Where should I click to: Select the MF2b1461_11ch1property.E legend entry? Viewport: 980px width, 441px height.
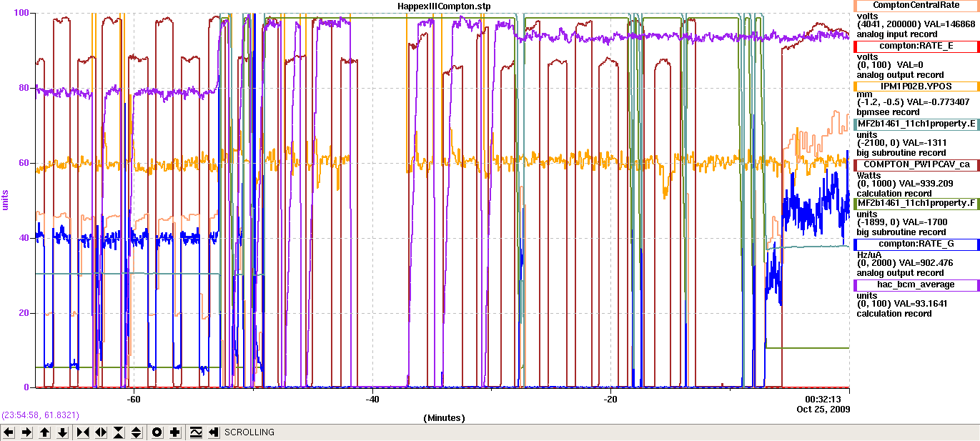coord(917,124)
